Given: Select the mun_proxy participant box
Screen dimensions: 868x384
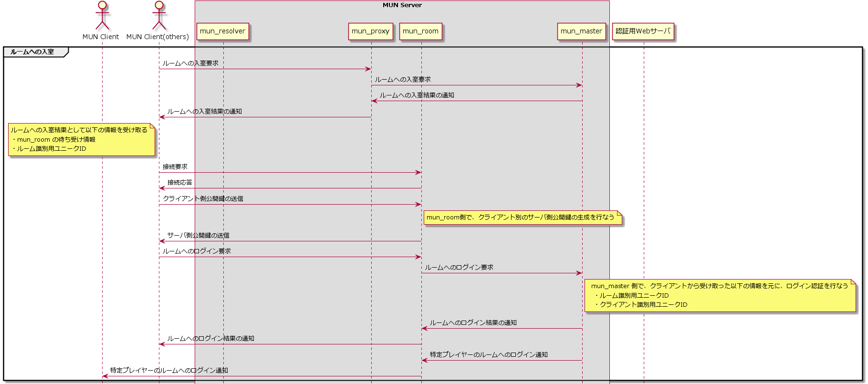Looking at the screenshot, I should pos(370,31).
